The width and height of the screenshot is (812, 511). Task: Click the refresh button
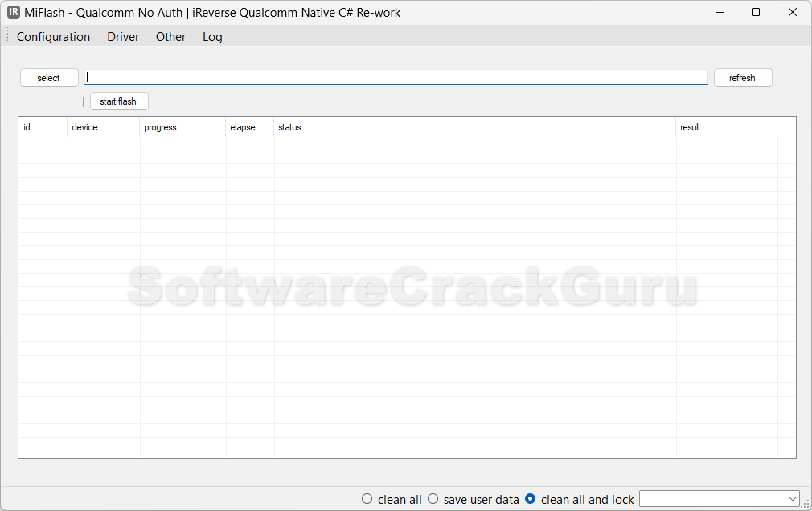click(x=743, y=78)
